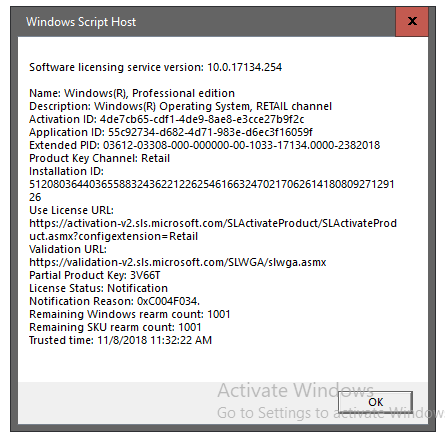Screen dimensions: 445x437
Task: Click the Software licensing service version line
Action: pos(155,67)
